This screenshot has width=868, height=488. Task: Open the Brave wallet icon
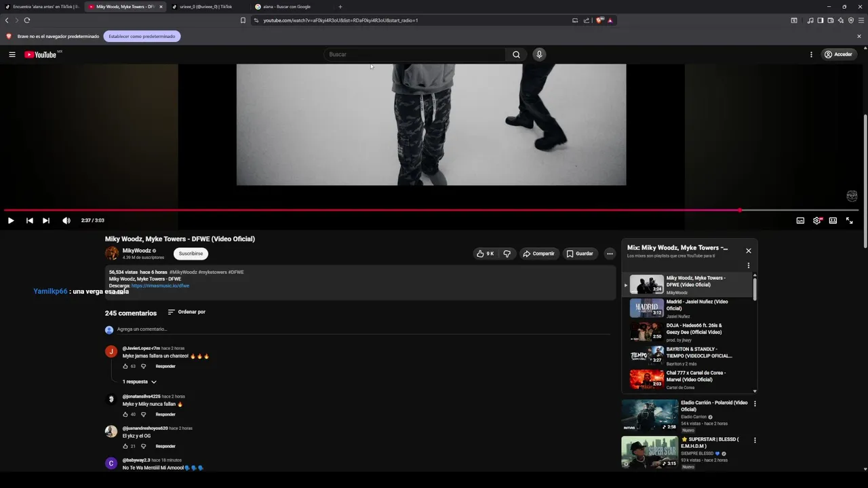[x=830, y=20]
